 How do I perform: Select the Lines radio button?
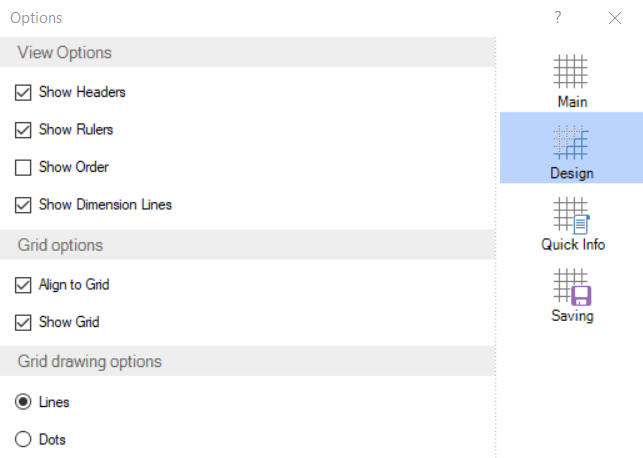[24, 402]
